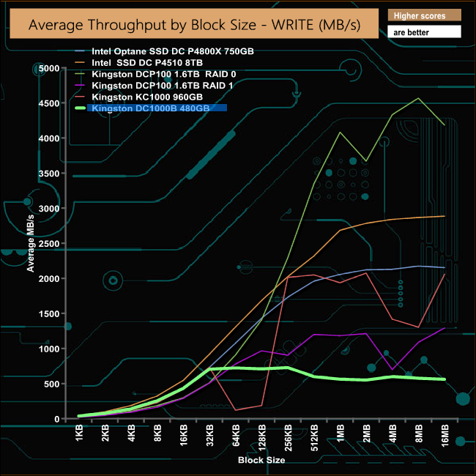The height and width of the screenshot is (476, 476).
Task: Click the '2000' y-axis label
Action: pyautogui.click(x=49, y=279)
